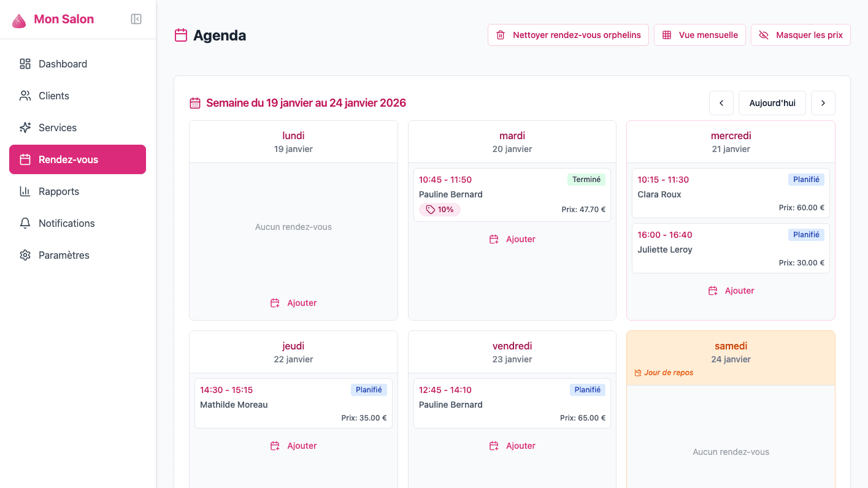
Task: Go to the next week with the right chevron
Action: pyautogui.click(x=823, y=102)
